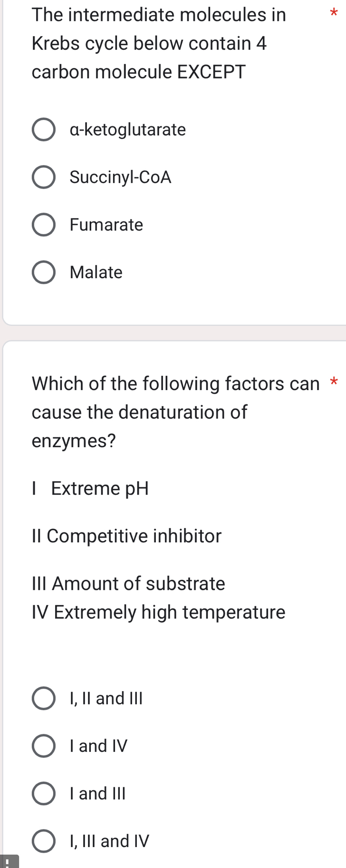Viewport: 346px width, 868px height.
Task: Choose Succinyl-CoA as the answer
Action: (43, 178)
